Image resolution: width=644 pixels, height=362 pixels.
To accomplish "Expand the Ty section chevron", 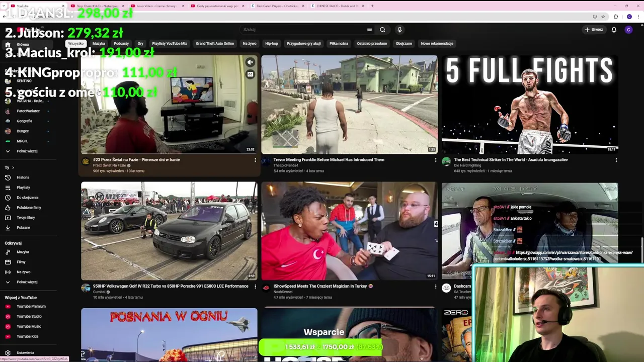I will 13,167.
